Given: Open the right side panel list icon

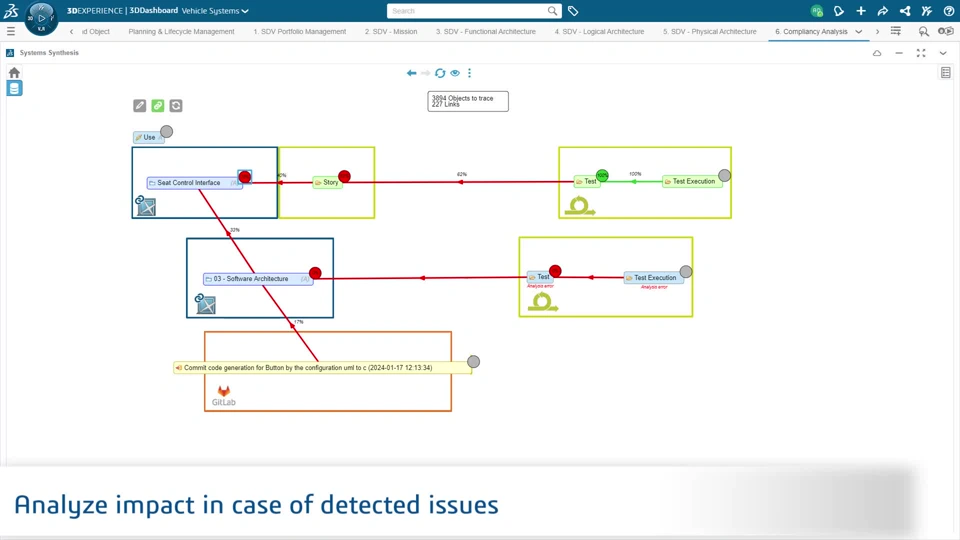Looking at the screenshot, I should point(946,73).
